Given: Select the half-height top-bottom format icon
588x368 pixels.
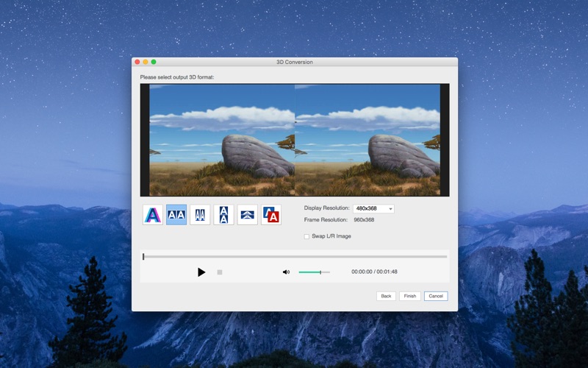Looking at the screenshot, I should click(x=248, y=215).
